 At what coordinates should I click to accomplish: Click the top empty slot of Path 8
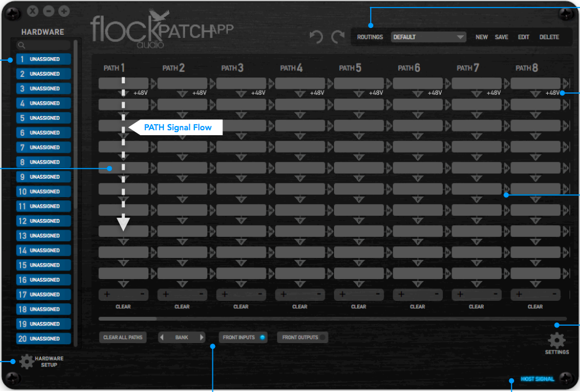[535, 84]
